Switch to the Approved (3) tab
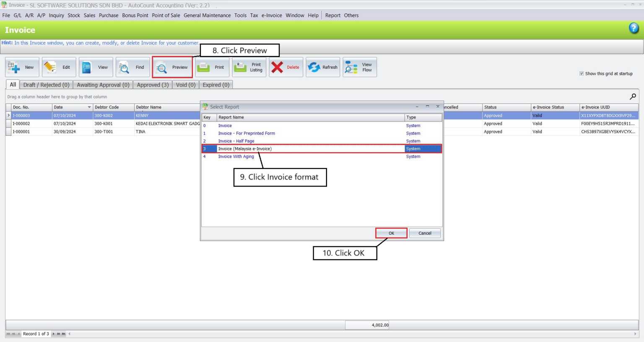644x342 pixels. [153, 85]
